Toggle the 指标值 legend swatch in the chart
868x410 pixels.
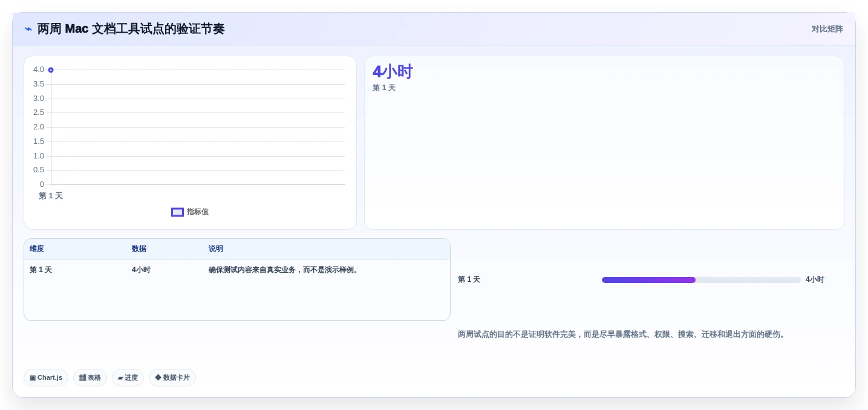[177, 212]
